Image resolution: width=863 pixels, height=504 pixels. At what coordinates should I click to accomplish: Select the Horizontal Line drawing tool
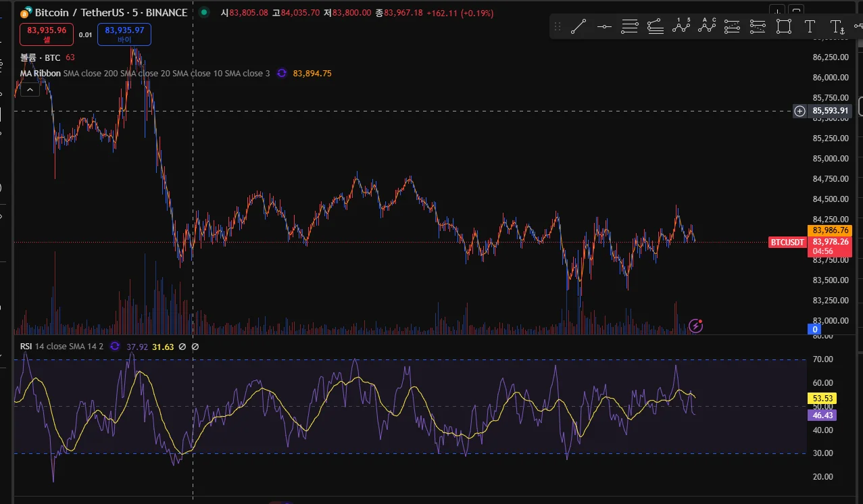click(604, 27)
